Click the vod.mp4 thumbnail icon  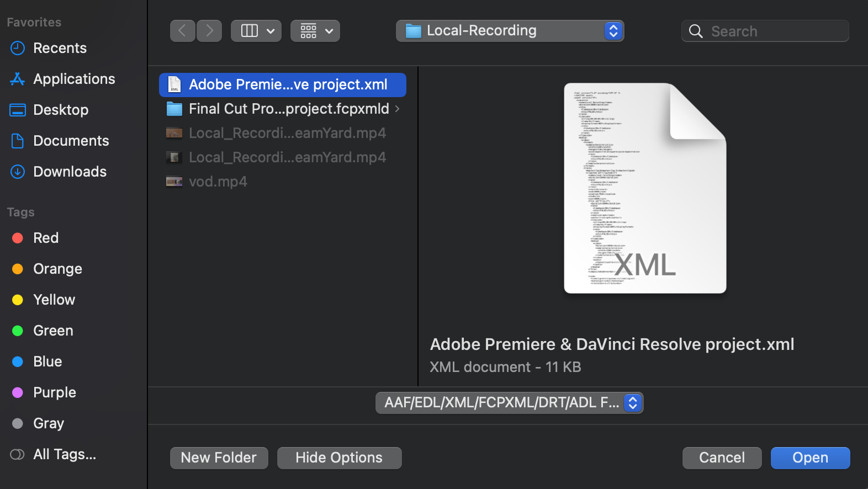coord(174,182)
